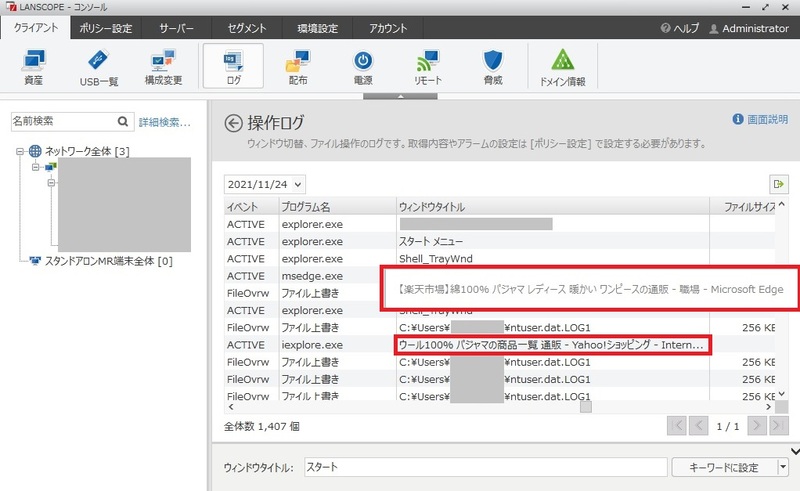Image resolution: width=800 pixels, height=491 pixels.
Task: Open the 2021/11/24 date dropdown
Action: pos(264,184)
